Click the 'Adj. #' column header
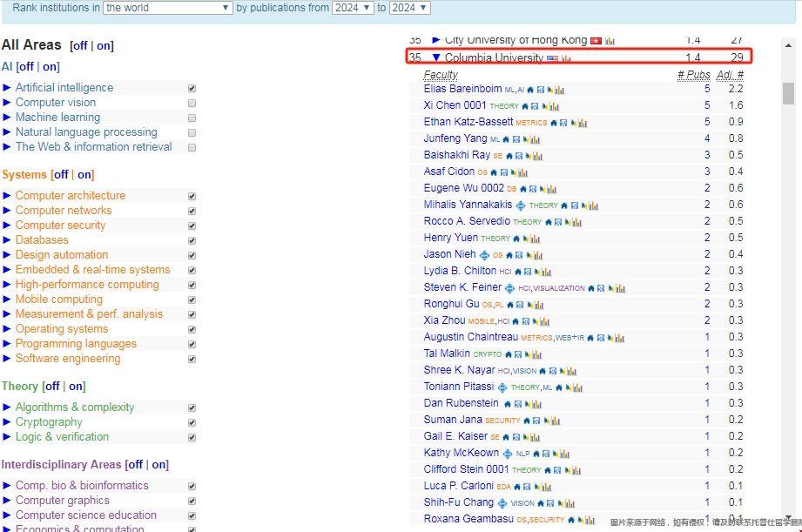The height and width of the screenshot is (532, 802). 730,75
